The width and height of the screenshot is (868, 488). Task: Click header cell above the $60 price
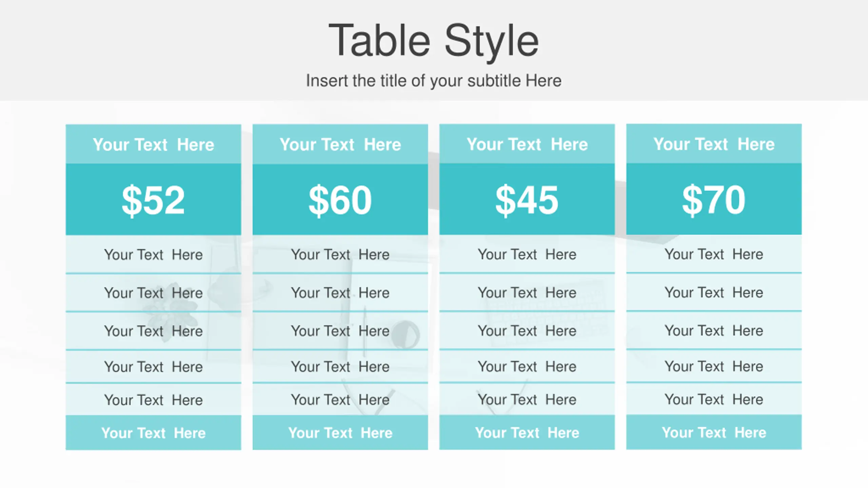[x=340, y=144]
